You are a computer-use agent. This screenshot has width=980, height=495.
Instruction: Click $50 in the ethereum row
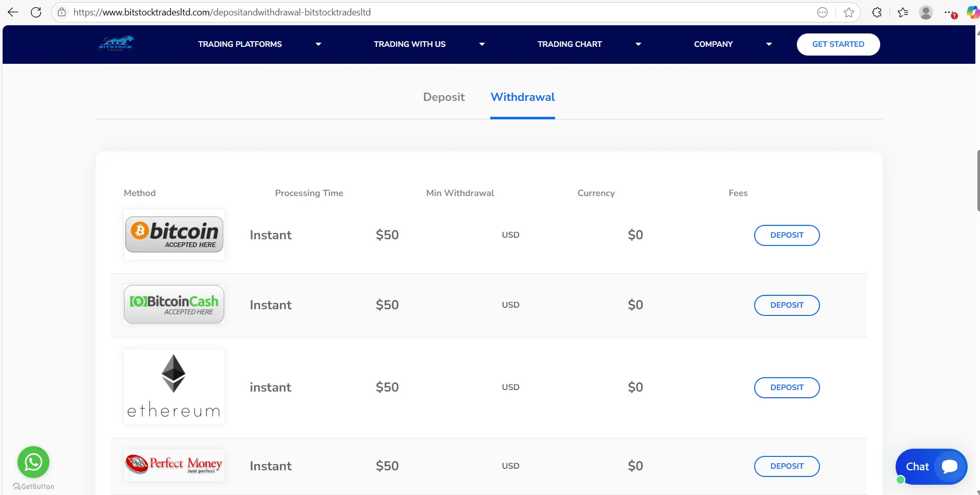[x=387, y=387]
